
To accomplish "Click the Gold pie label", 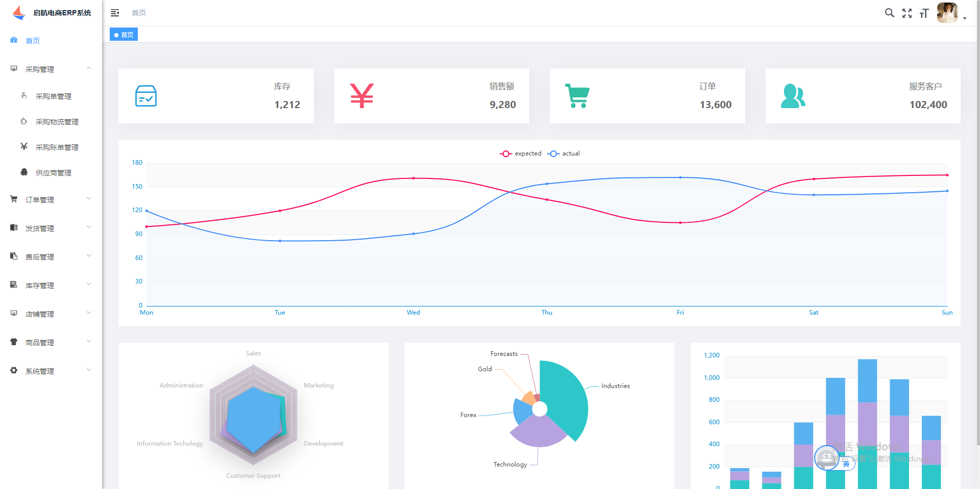I will tap(485, 369).
